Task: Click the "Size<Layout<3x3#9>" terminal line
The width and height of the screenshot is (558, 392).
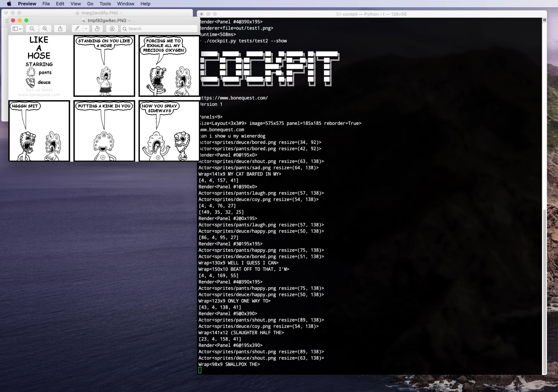Action: (x=280, y=123)
